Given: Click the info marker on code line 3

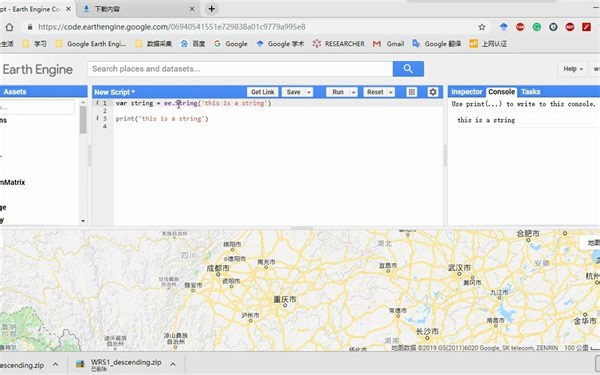Looking at the screenshot, I should click(x=97, y=119).
